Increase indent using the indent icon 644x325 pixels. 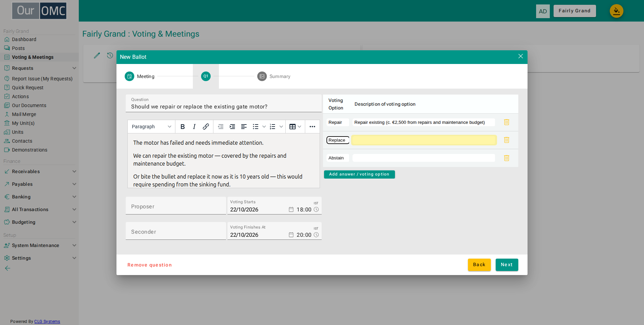(x=232, y=127)
